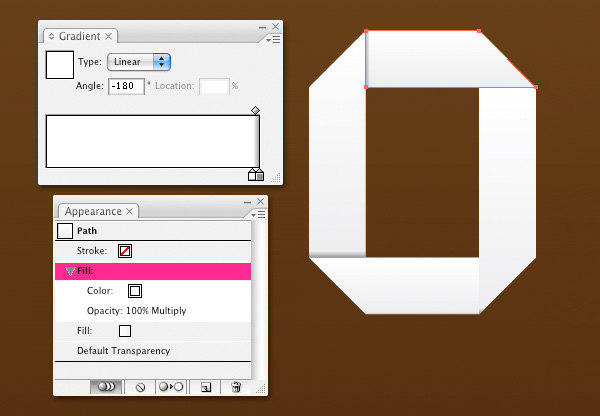
Task: Click the Clear Appearance icon
Action: 140,387
